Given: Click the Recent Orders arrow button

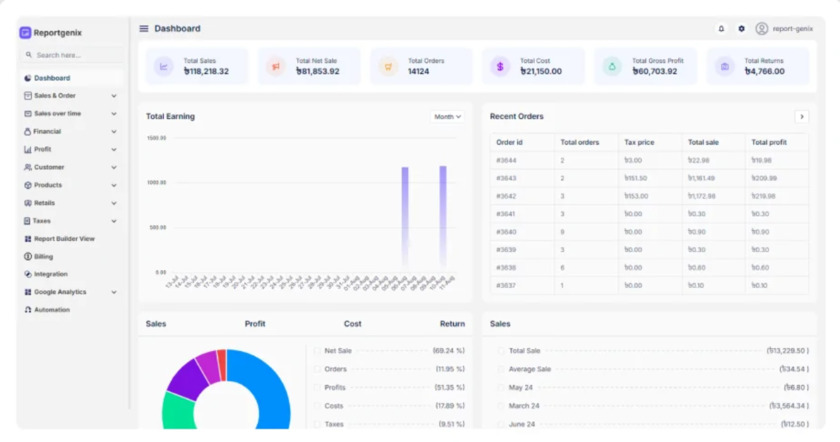Looking at the screenshot, I should [801, 117].
